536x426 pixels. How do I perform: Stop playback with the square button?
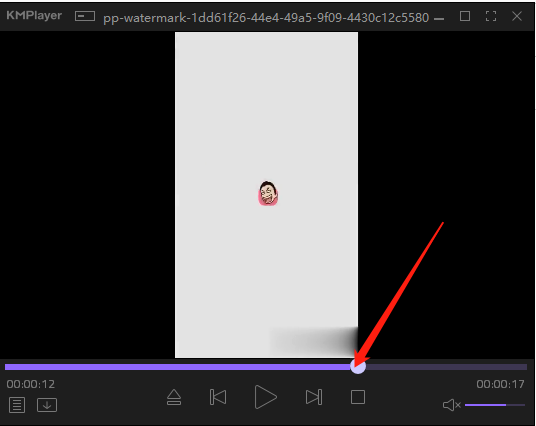(x=358, y=397)
